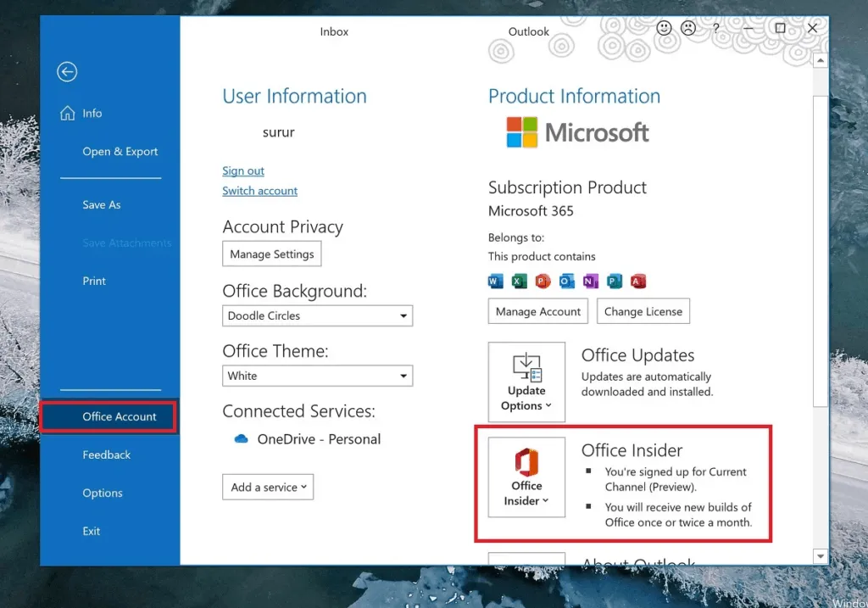The image size is (868, 608).
Task: Click the Excel app icon
Action: [x=520, y=282]
